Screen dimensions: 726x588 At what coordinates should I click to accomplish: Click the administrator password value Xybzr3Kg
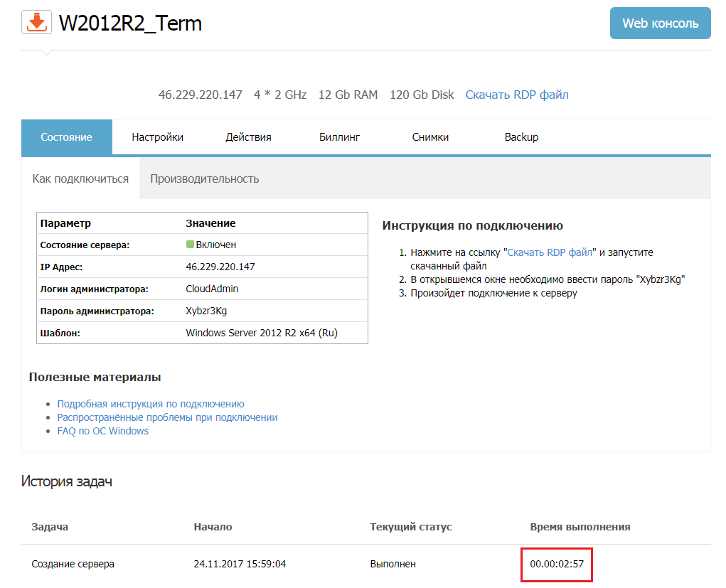point(206,311)
